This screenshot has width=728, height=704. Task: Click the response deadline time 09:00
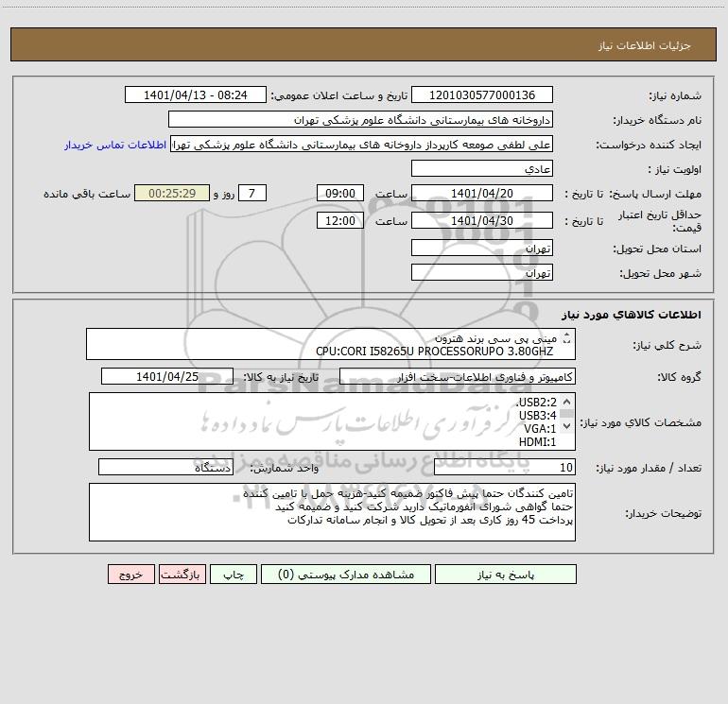[x=340, y=193]
